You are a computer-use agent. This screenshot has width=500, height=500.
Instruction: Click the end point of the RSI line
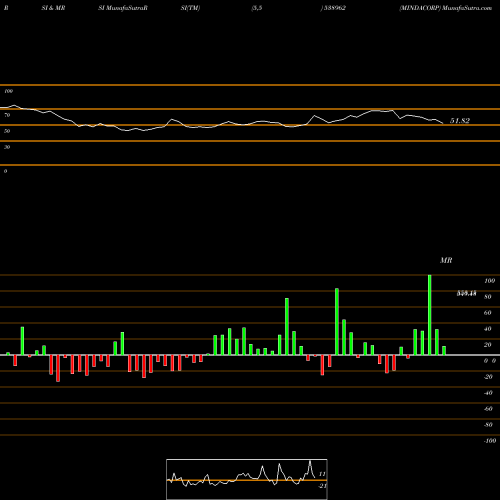pyautogui.click(x=443, y=123)
